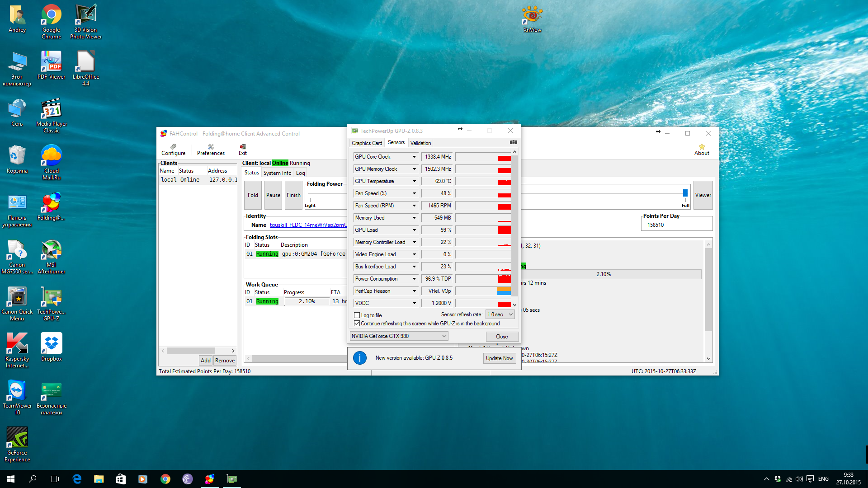Click the Update Now button

click(499, 358)
